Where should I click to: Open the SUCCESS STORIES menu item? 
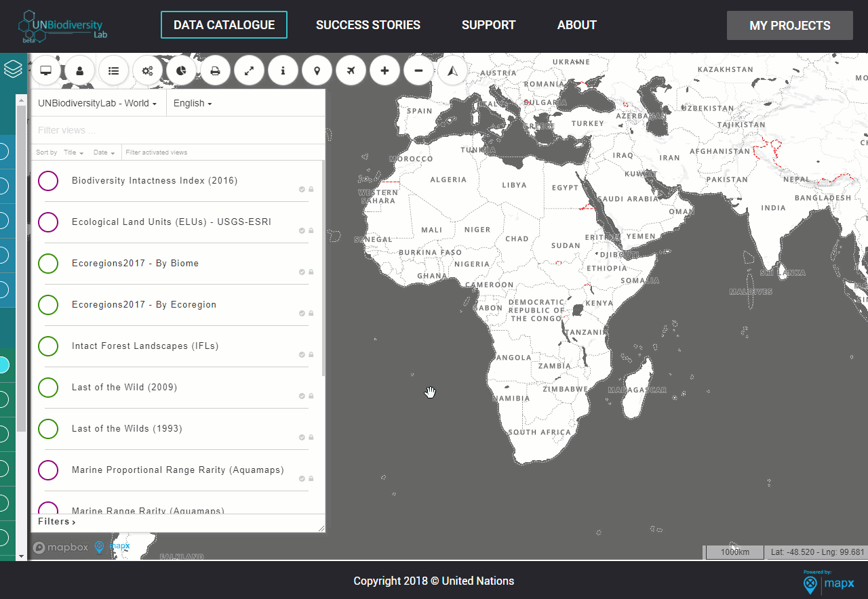368,25
